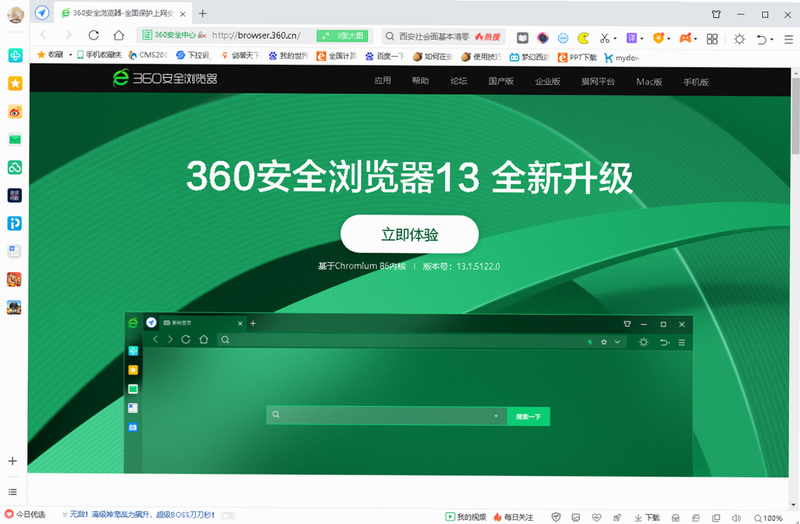Click 每日关注 flame in status bar

(513, 517)
